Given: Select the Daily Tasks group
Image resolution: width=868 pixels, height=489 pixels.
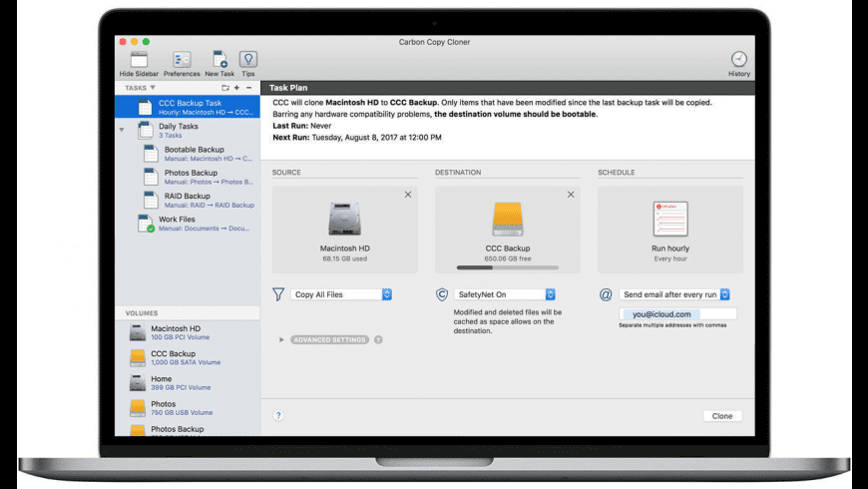Looking at the screenshot, I should click(x=188, y=130).
